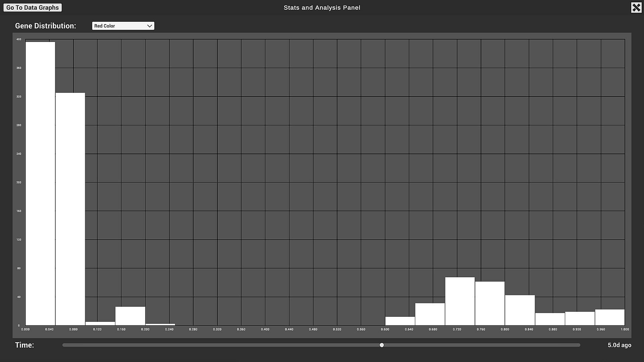Viewport: 644px width, 362px height.
Task: Click the small bar starting at 0.600
Action: [400, 321]
